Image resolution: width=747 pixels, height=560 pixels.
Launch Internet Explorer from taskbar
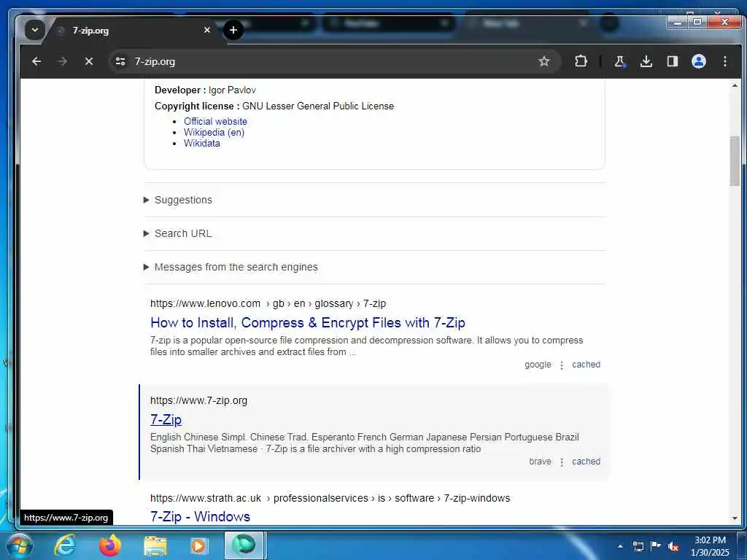(x=65, y=545)
